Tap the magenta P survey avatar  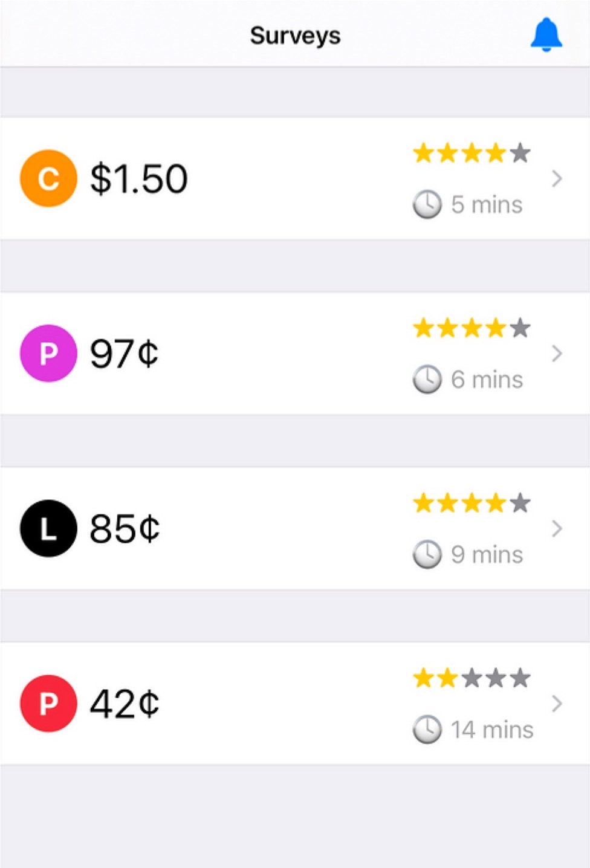click(x=48, y=353)
